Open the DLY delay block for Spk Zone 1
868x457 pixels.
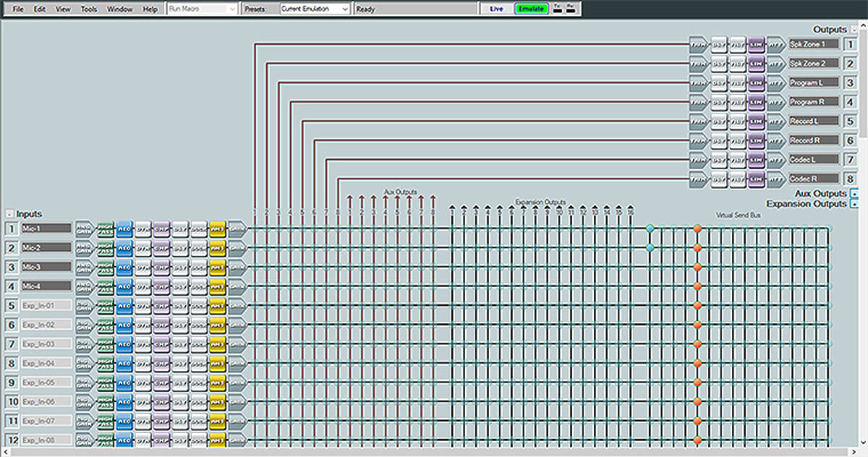tap(719, 44)
